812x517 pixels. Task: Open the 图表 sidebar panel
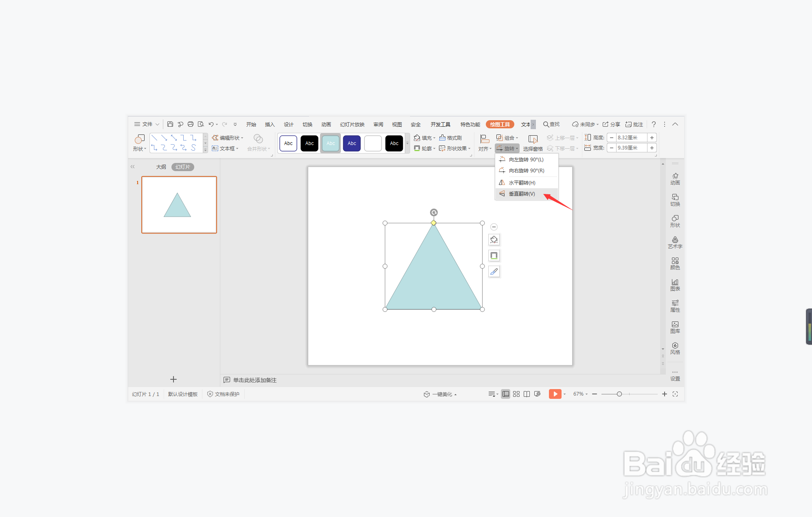[x=675, y=285]
